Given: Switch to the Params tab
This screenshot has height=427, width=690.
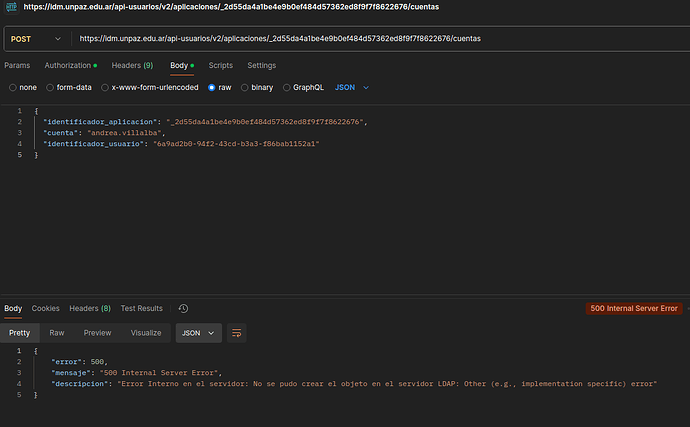Looking at the screenshot, I should (x=17, y=65).
